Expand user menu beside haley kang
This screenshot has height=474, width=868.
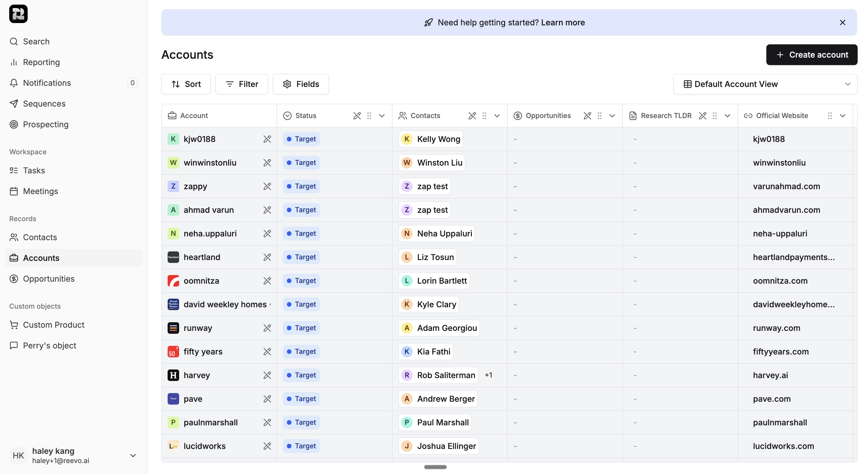(133, 456)
